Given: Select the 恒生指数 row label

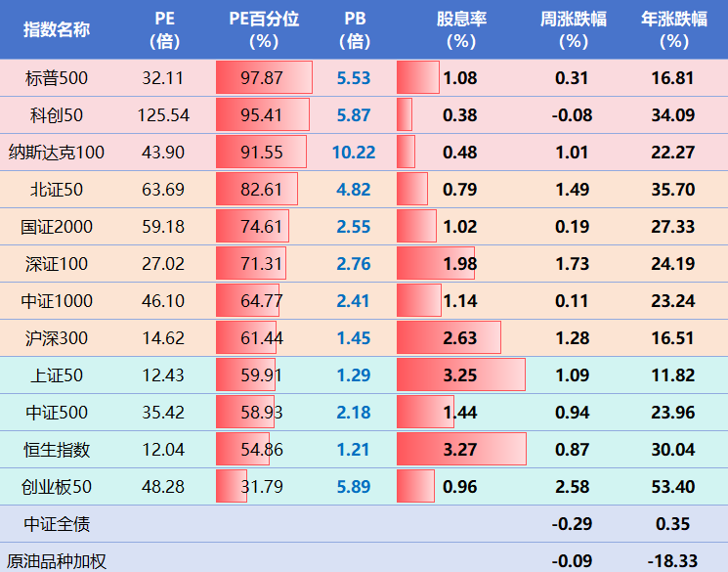Looking at the screenshot, I should pyautogui.click(x=57, y=450).
